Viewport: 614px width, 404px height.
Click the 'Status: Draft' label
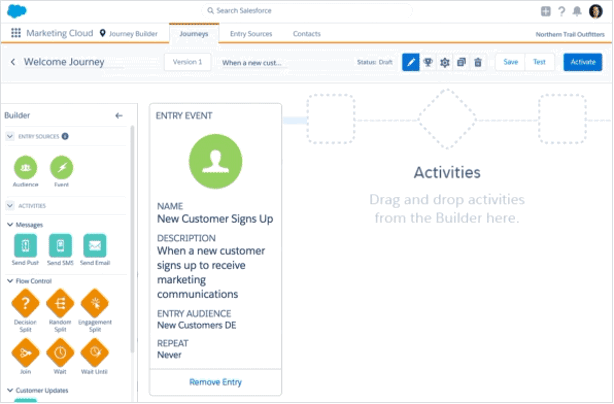[375, 62]
